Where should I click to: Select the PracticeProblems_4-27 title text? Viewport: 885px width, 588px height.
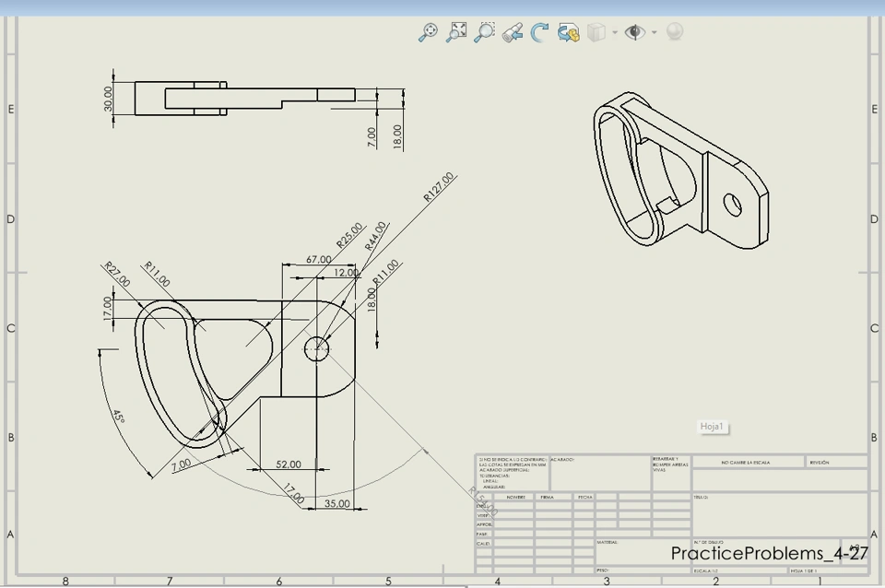(x=769, y=553)
